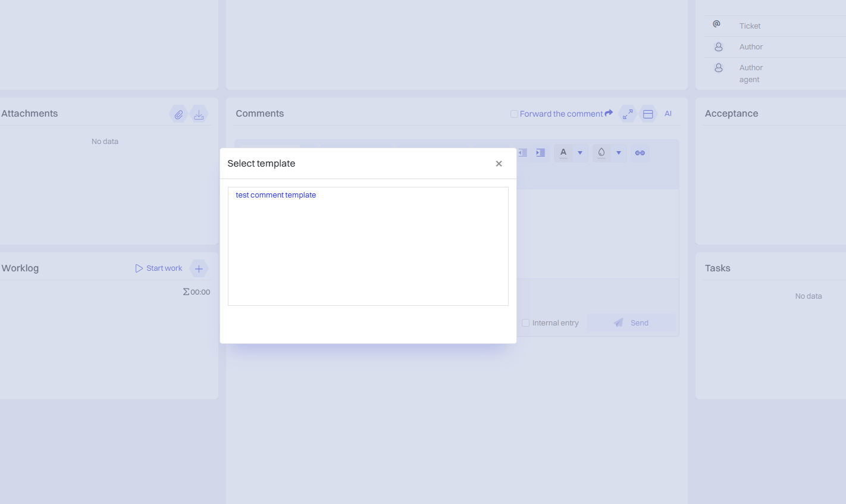
Task: Enable the Forward the comment checkbox
Action: (514, 114)
